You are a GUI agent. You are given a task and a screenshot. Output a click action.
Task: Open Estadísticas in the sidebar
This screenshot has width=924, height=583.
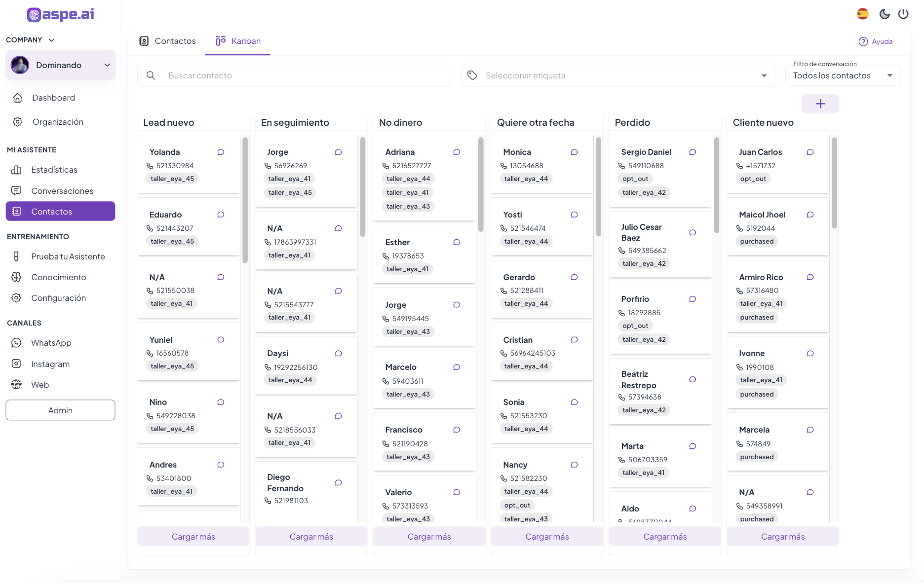[54, 170]
